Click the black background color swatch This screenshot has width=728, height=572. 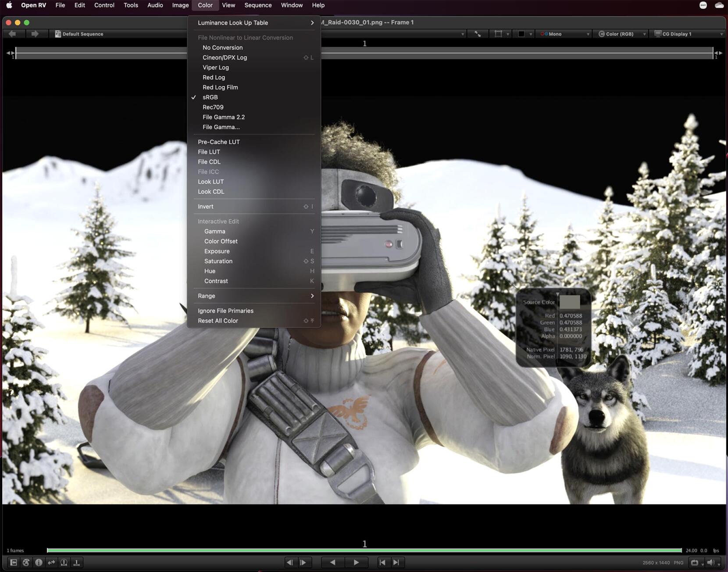point(522,34)
